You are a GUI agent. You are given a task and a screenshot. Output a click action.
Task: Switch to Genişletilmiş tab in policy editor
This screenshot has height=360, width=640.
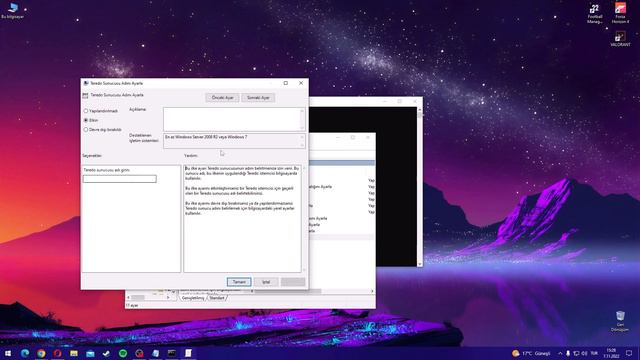click(x=193, y=298)
